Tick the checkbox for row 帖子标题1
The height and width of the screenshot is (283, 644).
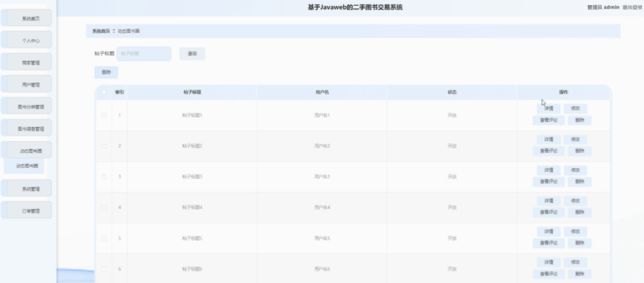pos(104,115)
